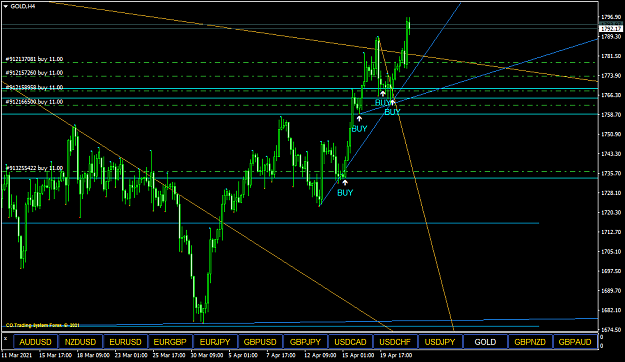This screenshot has width=625, height=362.
Task: Open the GOLD,H4 chart title dropdown arrow
Action: click(6, 6)
